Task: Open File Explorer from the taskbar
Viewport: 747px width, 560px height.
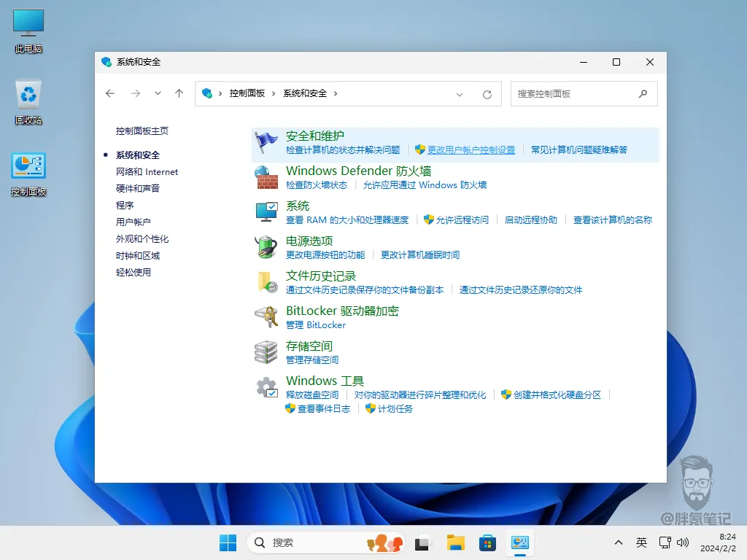Action: (455, 542)
